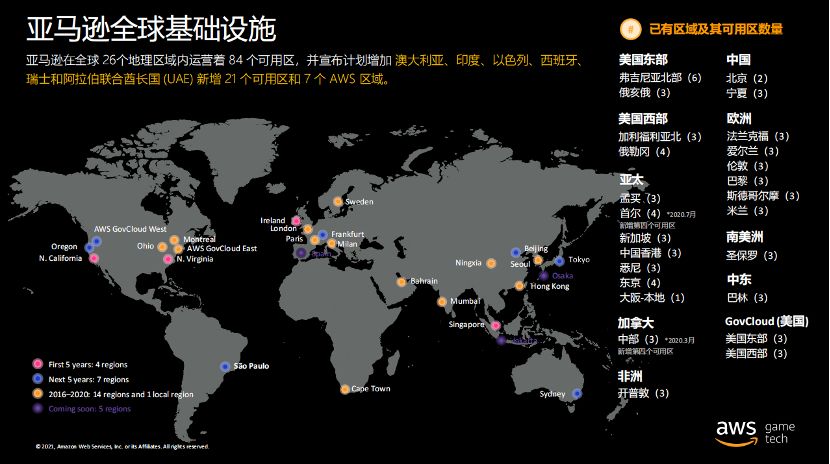Click the 中国 heading

coord(738,59)
